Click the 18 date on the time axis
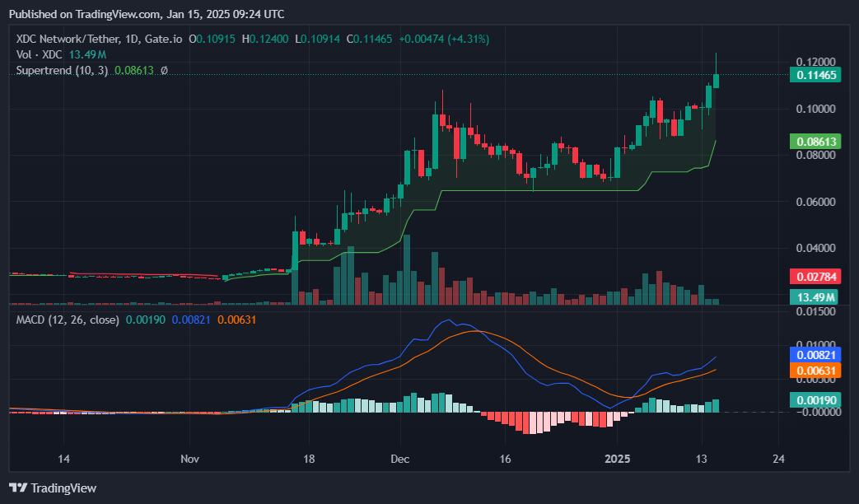The height and width of the screenshot is (504, 859). point(309,459)
